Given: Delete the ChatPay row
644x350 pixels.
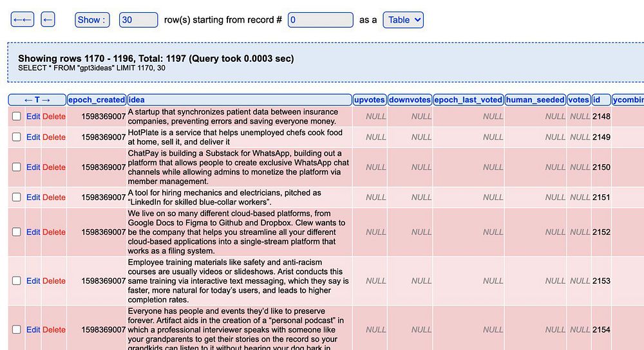Looking at the screenshot, I should 54,167.
